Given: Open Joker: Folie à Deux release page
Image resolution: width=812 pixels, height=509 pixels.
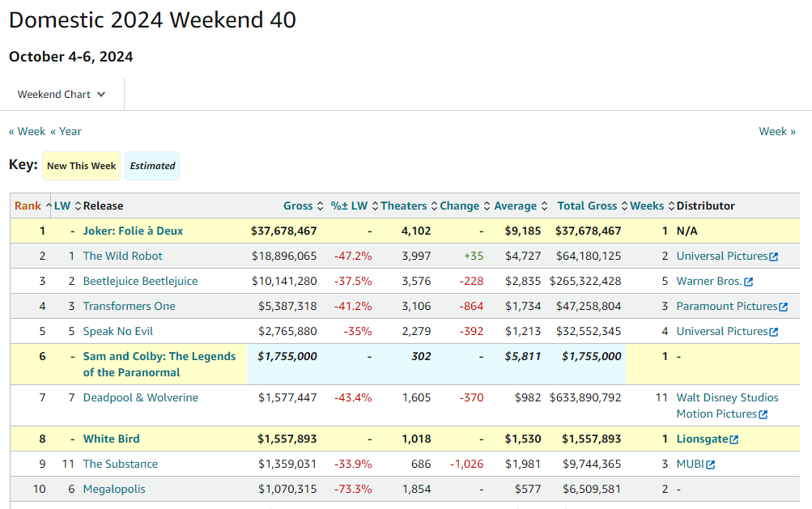Looking at the screenshot, I should coord(133,231).
